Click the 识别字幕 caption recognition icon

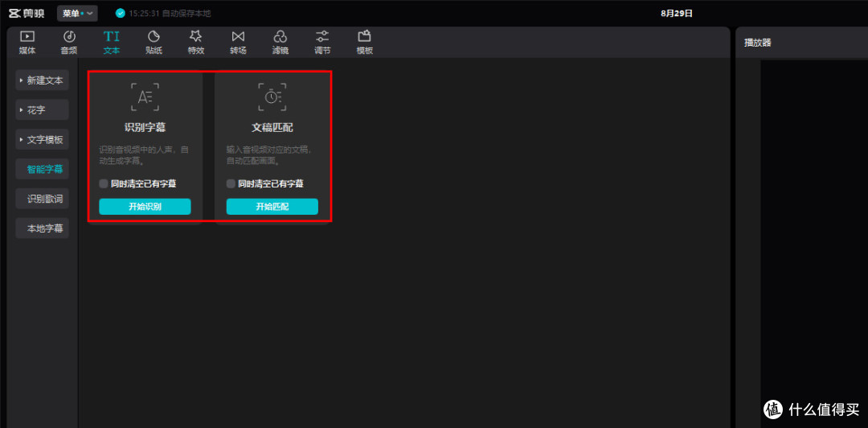pyautogui.click(x=145, y=97)
